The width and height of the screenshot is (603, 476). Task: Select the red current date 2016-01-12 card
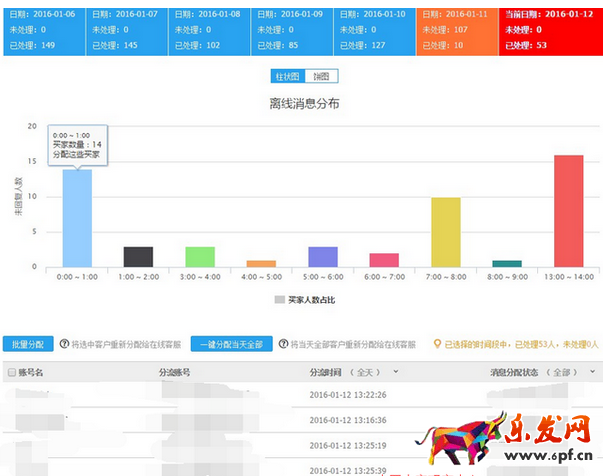[x=550, y=30]
